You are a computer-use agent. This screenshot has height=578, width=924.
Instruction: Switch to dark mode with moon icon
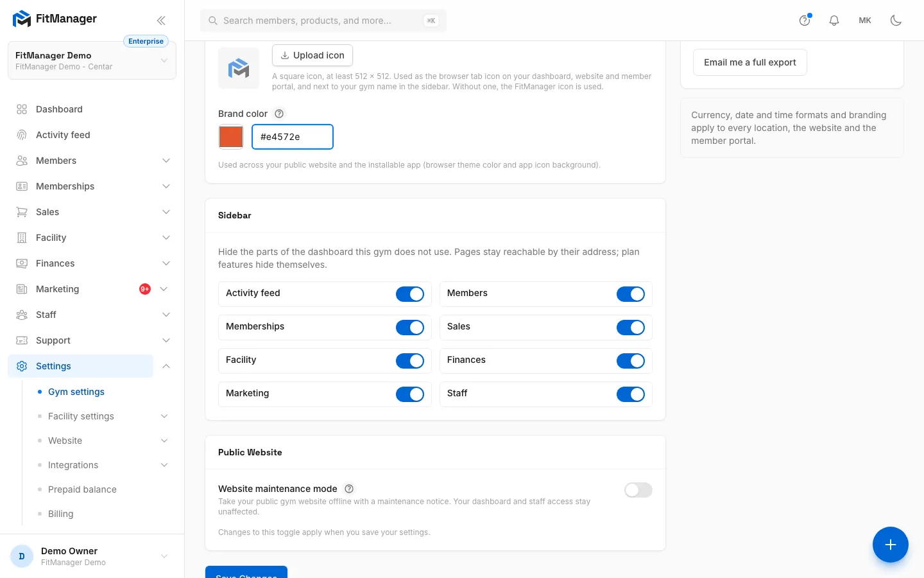click(x=896, y=21)
